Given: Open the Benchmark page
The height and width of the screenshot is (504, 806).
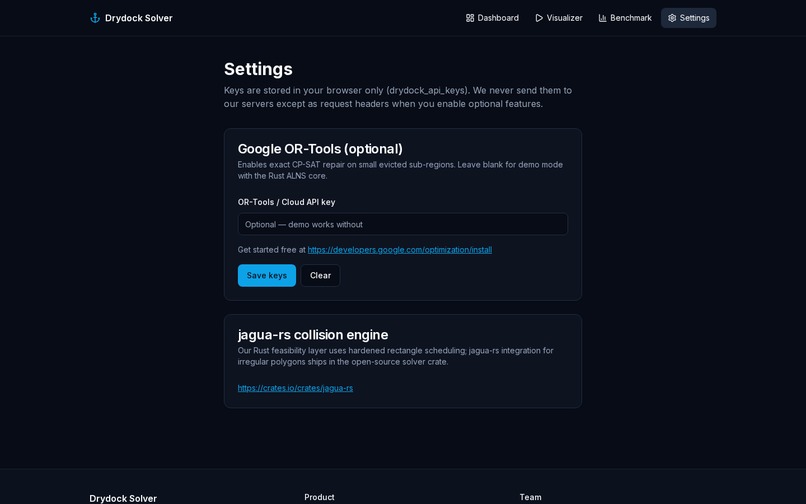Looking at the screenshot, I should tap(625, 18).
